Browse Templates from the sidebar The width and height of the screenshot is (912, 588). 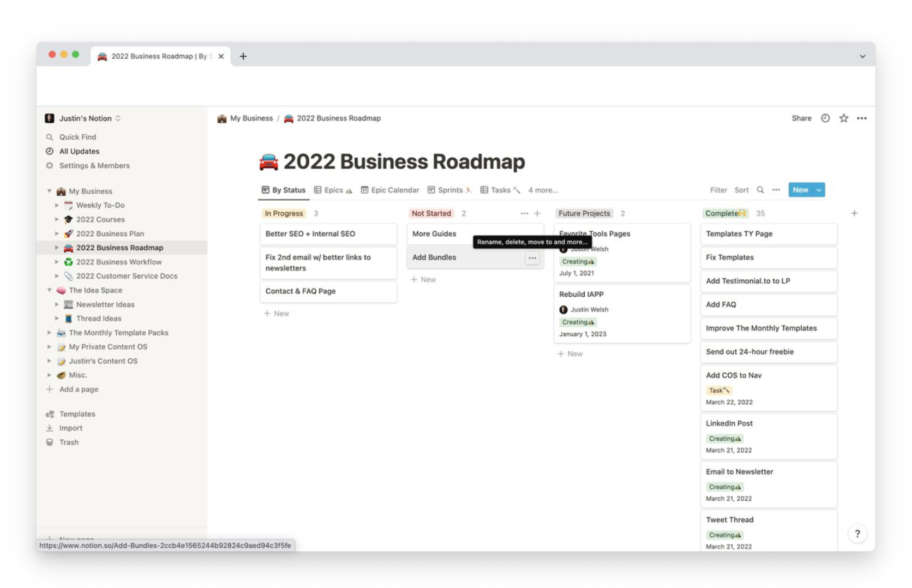(x=77, y=413)
